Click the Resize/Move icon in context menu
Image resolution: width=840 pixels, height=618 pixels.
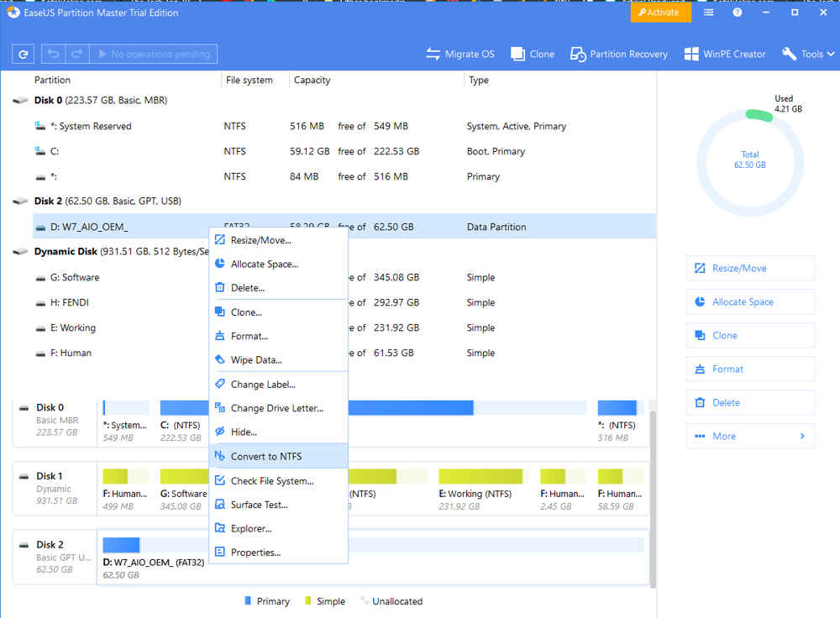[219, 239]
